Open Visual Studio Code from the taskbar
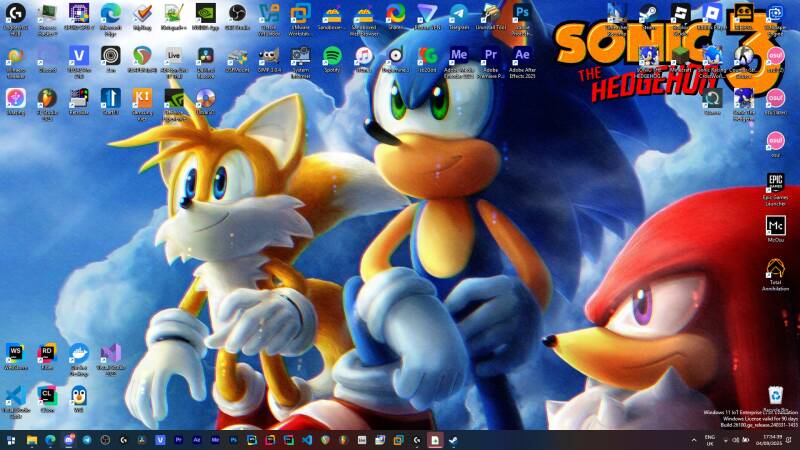Viewport: 800px width, 450px height. (x=307, y=440)
